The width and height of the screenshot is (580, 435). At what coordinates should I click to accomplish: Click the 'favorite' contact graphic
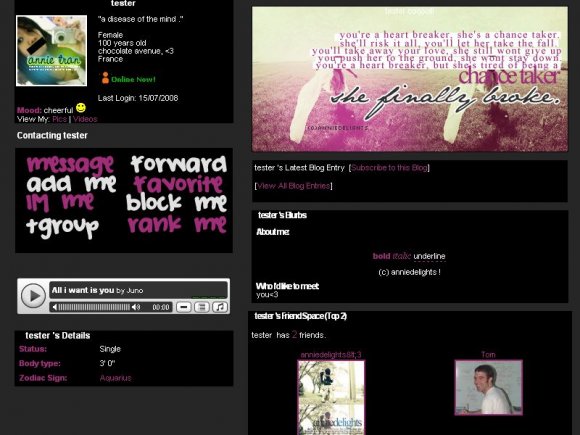(x=178, y=184)
